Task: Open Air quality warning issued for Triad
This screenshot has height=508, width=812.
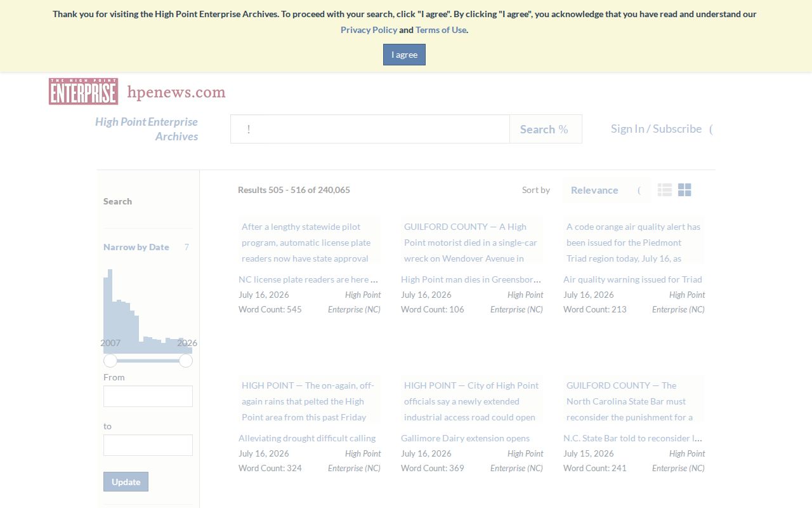Action: (632, 279)
